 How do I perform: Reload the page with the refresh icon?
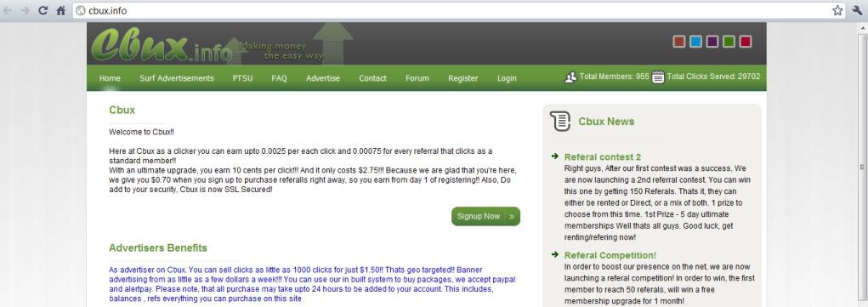[x=43, y=10]
